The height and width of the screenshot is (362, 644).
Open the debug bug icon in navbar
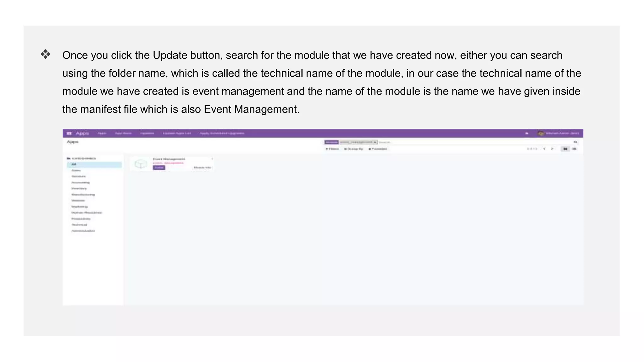527,133
